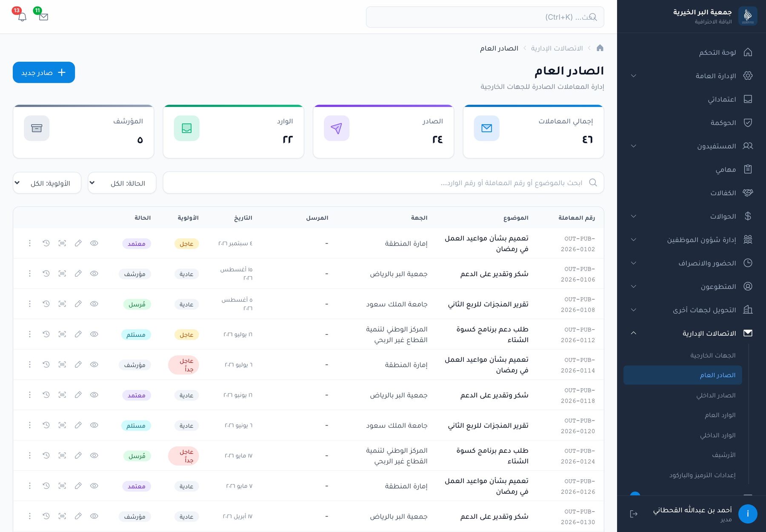Click the home icon in the breadcrumb
The height and width of the screenshot is (532, 766).
click(x=600, y=48)
